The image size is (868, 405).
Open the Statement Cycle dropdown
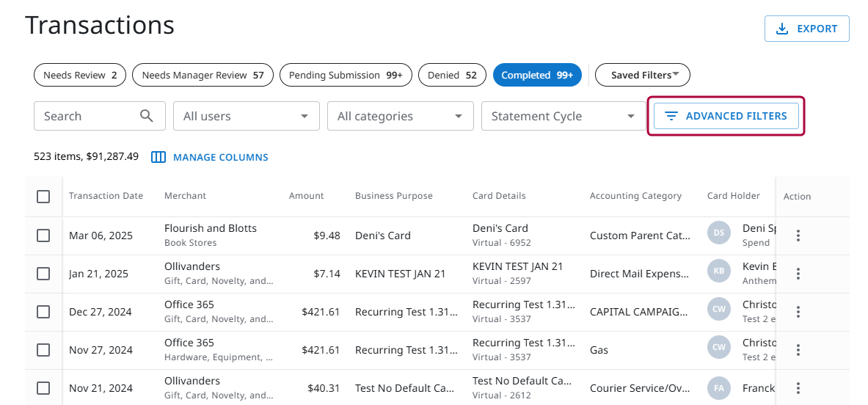click(x=563, y=116)
